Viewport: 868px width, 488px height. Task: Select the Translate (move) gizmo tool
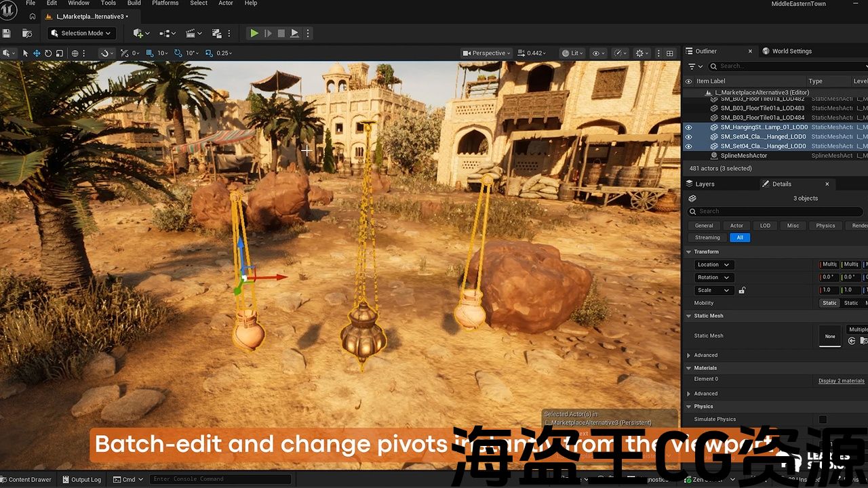[37, 53]
